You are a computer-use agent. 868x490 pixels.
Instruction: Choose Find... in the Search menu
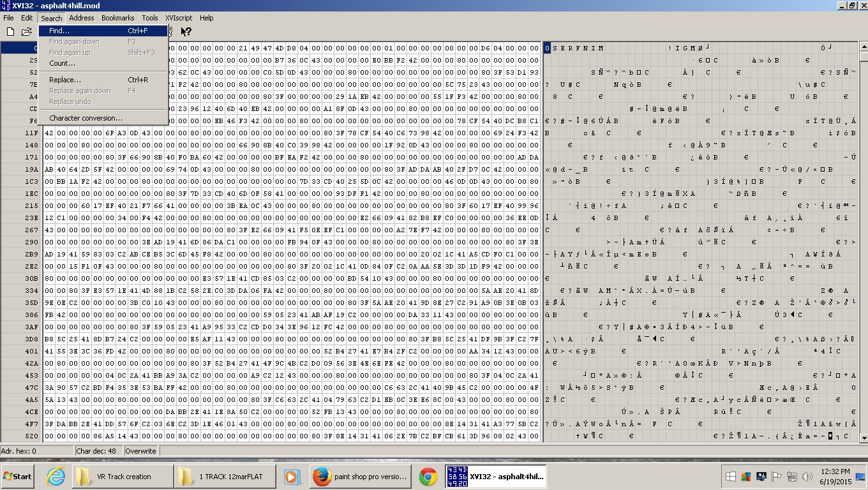(x=103, y=31)
